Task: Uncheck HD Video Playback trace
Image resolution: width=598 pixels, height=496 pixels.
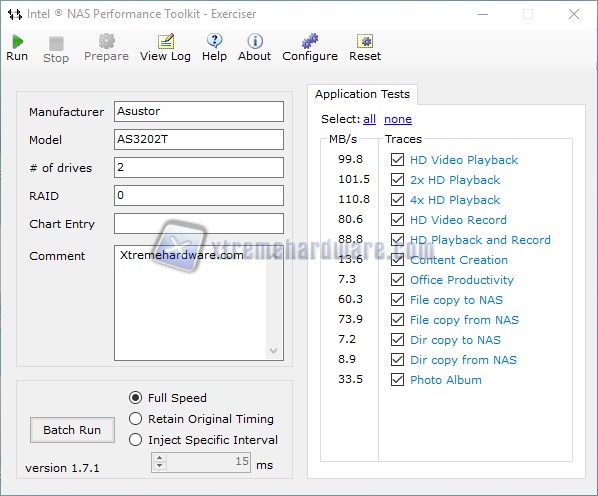Action: (x=397, y=159)
